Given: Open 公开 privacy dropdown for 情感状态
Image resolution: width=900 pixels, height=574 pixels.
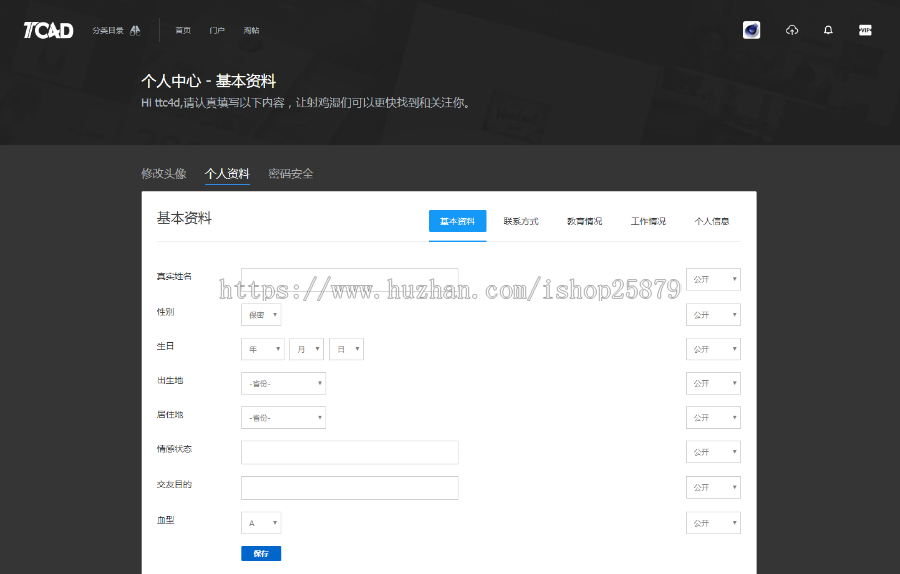Looking at the screenshot, I should point(713,452).
